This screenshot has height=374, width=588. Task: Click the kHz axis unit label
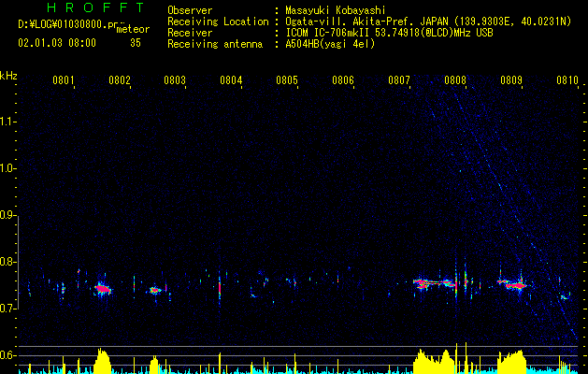[x=8, y=76]
